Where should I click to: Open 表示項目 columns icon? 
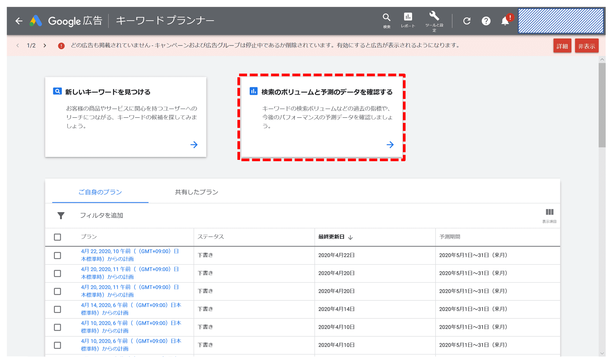point(549,215)
